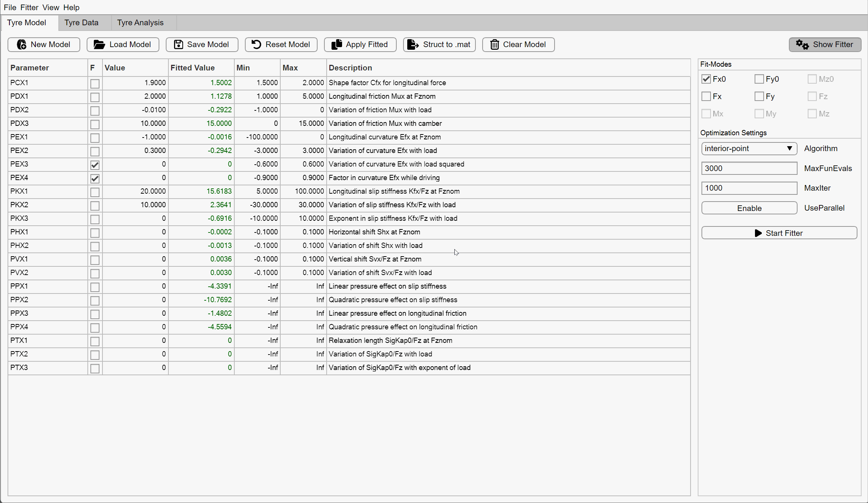Switch to the Tyre Data tab
The image size is (868, 503).
coord(81,23)
